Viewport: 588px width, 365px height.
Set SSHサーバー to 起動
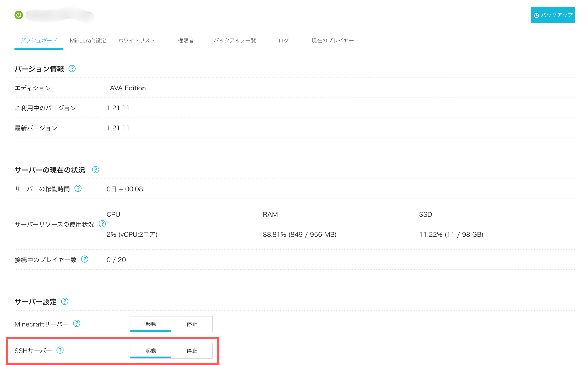(151, 351)
